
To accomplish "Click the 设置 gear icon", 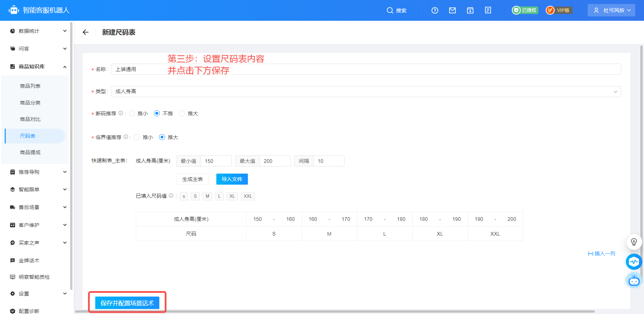I will (12, 294).
